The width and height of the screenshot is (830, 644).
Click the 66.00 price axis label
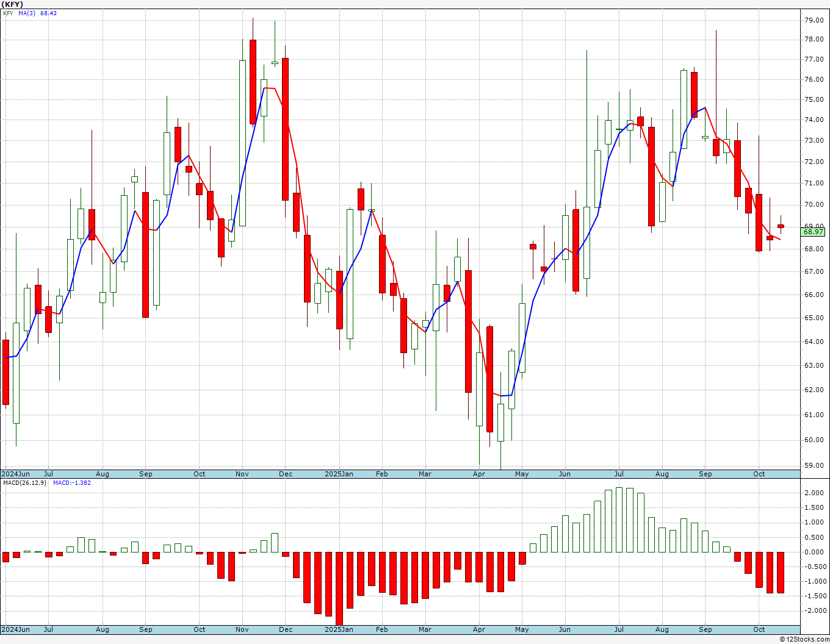click(814, 295)
